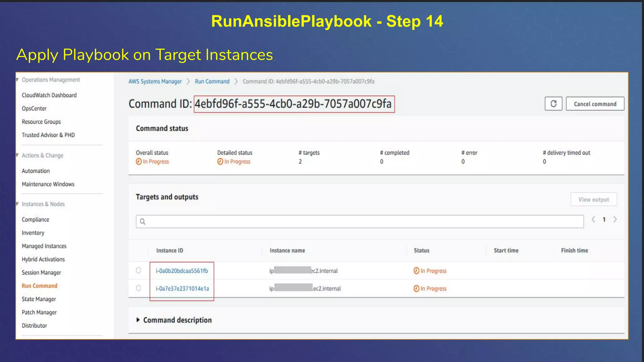Click the Finish time column header
This screenshot has width=644, height=362.
tap(575, 250)
